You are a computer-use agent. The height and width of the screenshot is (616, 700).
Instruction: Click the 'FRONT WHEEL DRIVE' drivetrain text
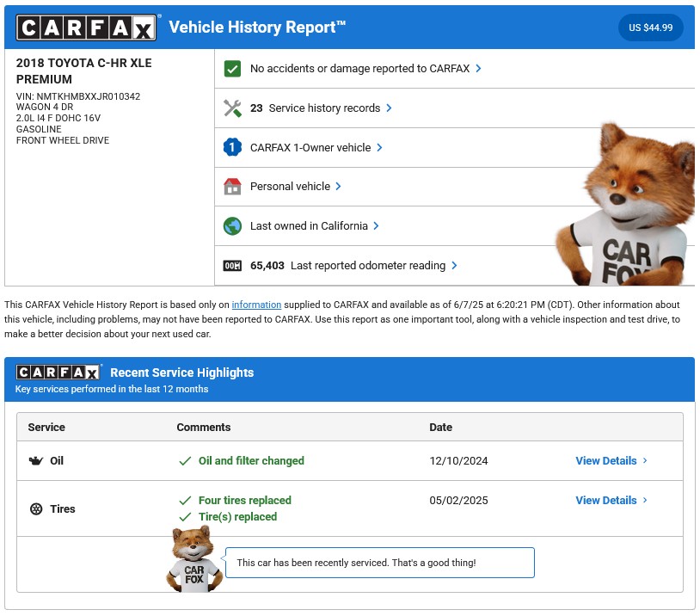(x=63, y=140)
